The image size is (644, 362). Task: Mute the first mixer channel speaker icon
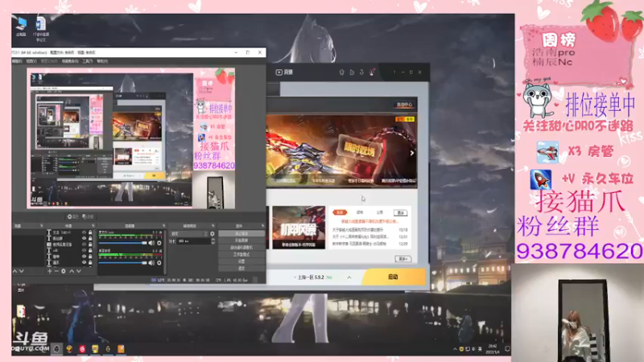coord(151,243)
